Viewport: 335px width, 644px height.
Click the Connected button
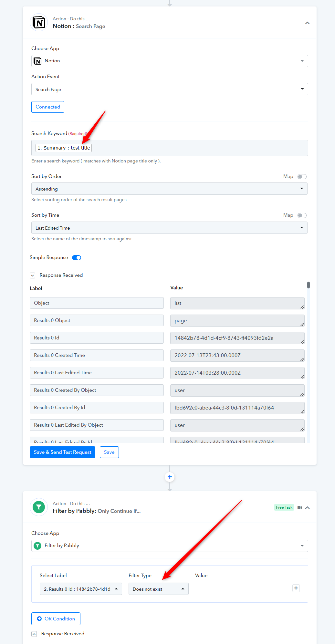[x=48, y=107]
